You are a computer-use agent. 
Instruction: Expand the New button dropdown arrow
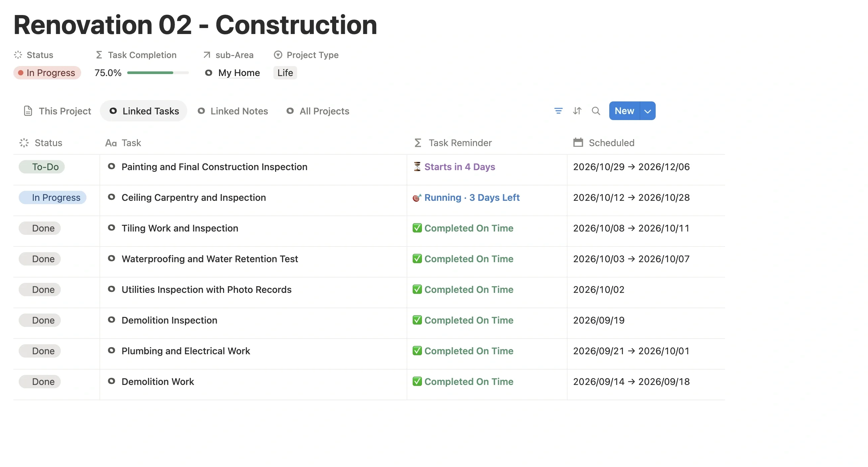pos(648,111)
